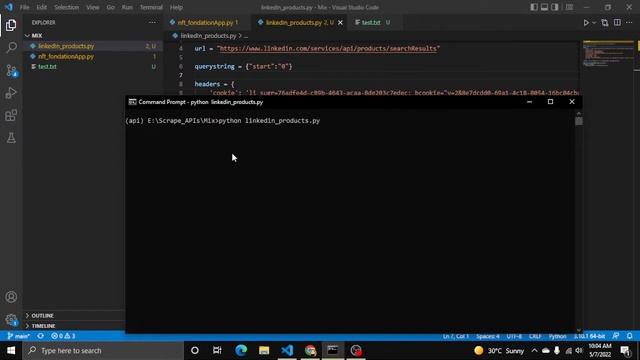Select the Python language mode
This screenshot has height=360, width=640.
[x=558, y=336]
